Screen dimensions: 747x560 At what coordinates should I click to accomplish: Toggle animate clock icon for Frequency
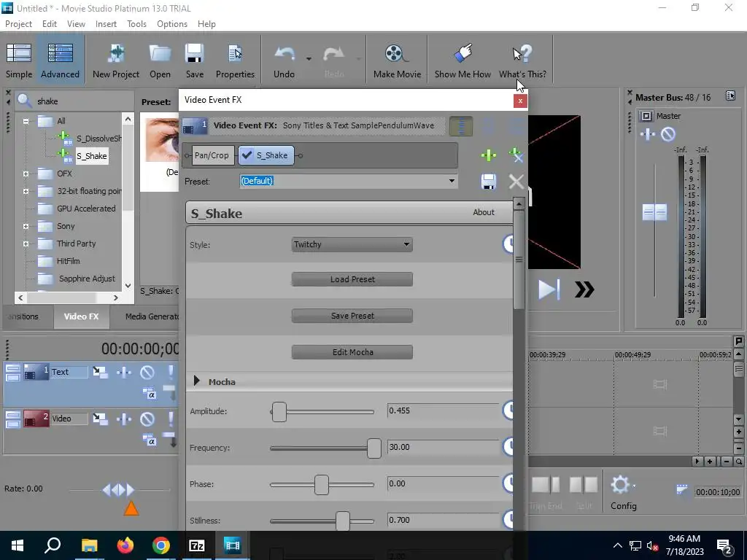coord(508,447)
